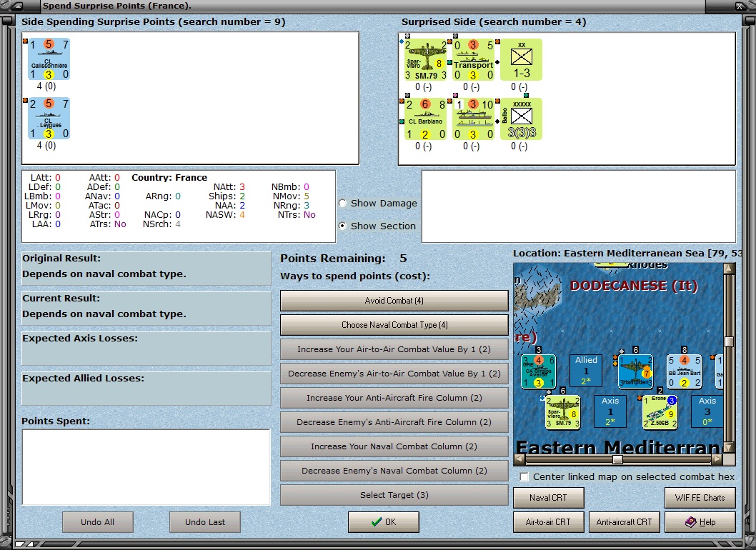The image size is (756, 550).
Task: Click the map horizontal scrollbar left arrow
Action: [519, 459]
